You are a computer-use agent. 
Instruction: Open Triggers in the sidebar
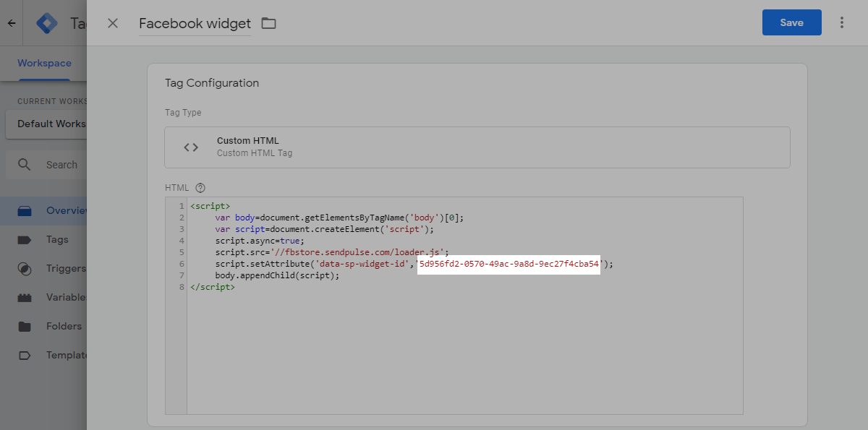pyautogui.click(x=43, y=268)
